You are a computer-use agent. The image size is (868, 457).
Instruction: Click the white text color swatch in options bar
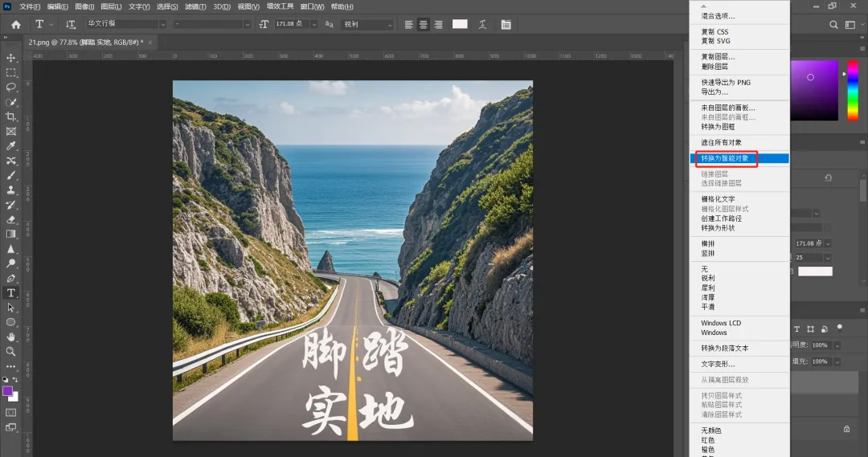[x=460, y=24]
